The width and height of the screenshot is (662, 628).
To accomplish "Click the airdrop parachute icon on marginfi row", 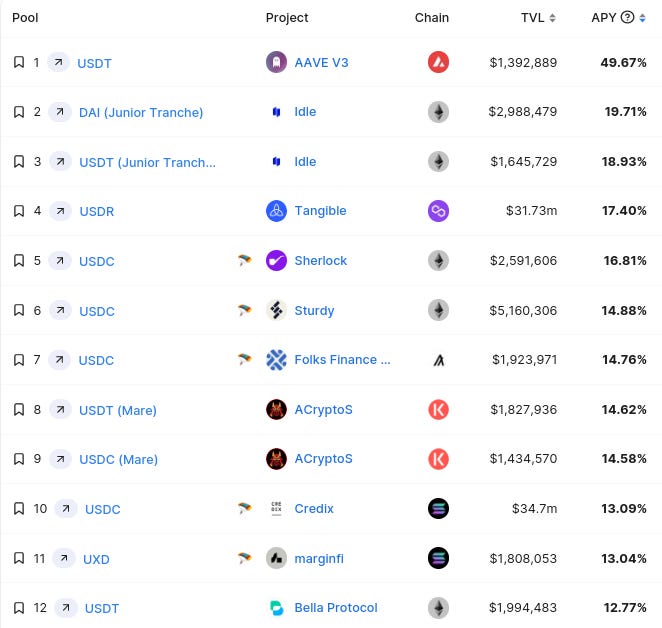I will pyautogui.click(x=244, y=558).
